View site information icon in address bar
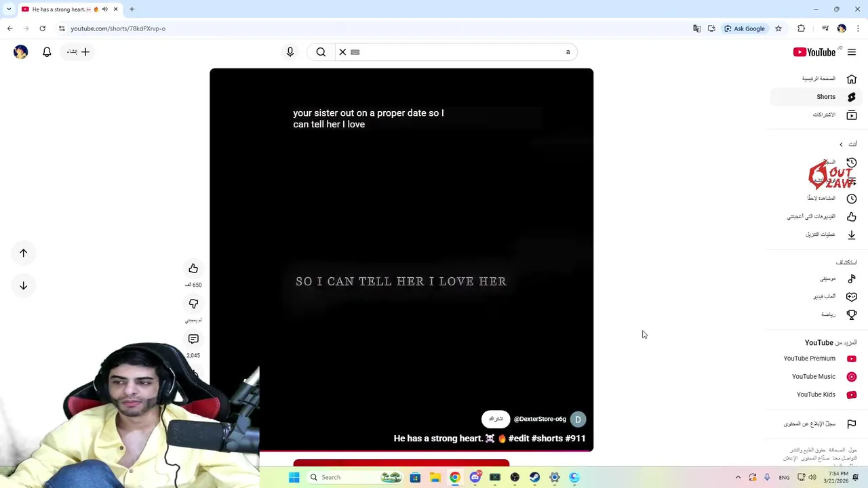 click(62, 28)
